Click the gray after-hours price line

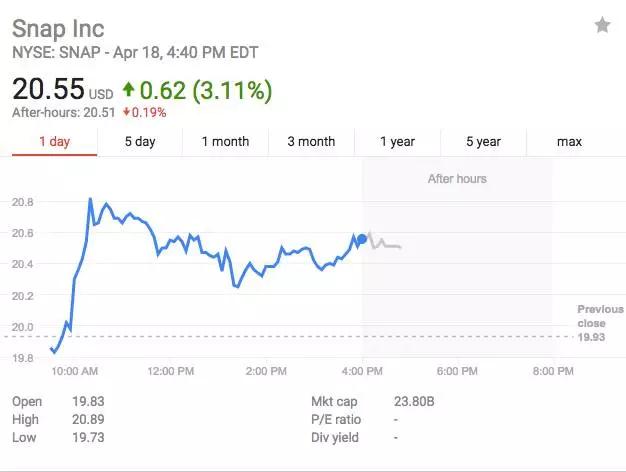[385, 243]
